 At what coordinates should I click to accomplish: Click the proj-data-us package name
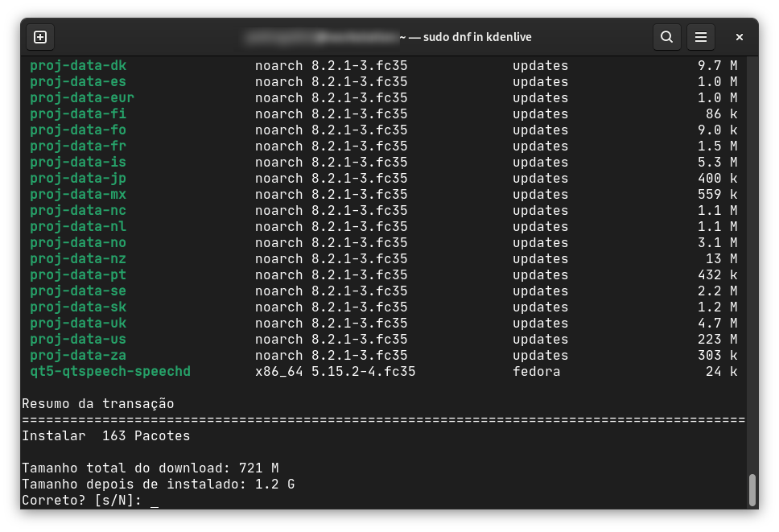(78, 340)
